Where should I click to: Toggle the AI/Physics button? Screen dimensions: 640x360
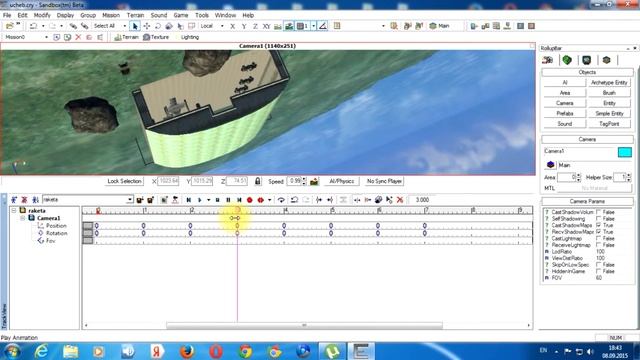(x=342, y=181)
